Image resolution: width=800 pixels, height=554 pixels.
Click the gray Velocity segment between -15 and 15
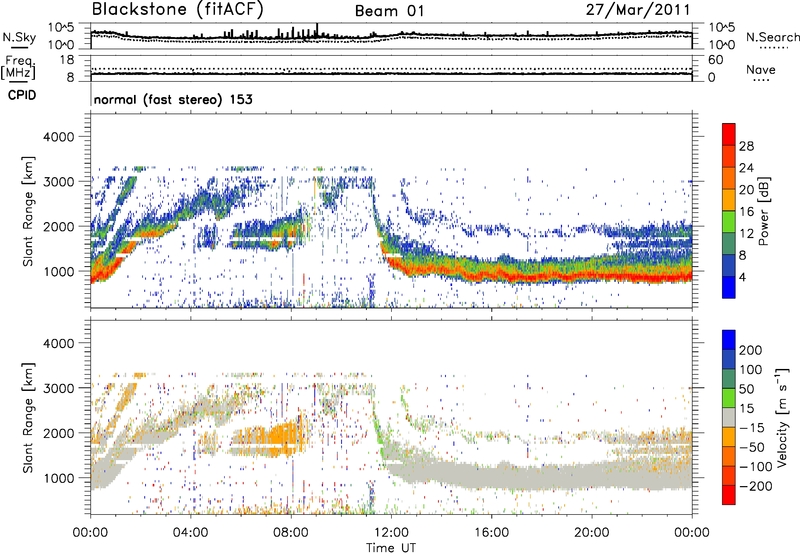(x=729, y=418)
